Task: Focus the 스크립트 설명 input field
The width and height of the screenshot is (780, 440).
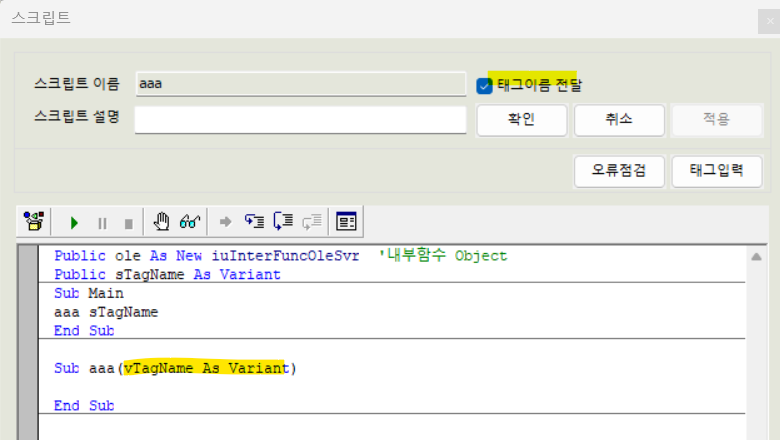Action: coord(300,119)
